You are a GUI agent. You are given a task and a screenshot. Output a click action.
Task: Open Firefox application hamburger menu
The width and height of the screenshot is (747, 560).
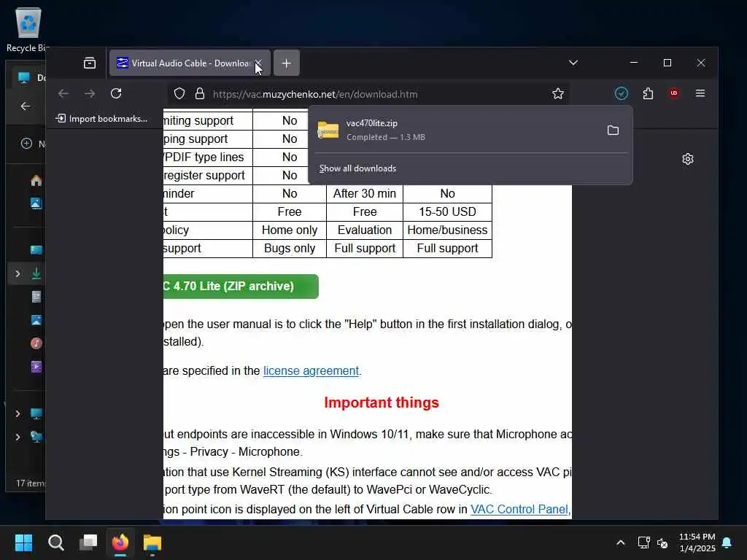pos(700,94)
